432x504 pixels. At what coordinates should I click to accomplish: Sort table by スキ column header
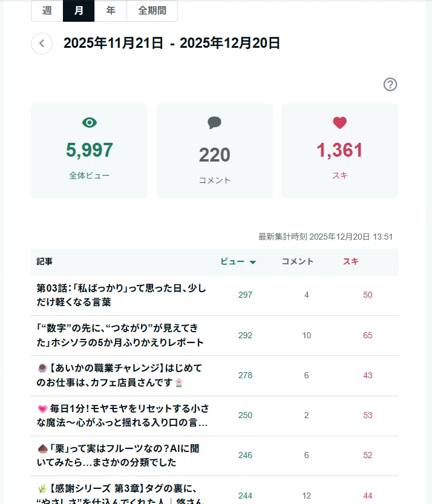350,261
